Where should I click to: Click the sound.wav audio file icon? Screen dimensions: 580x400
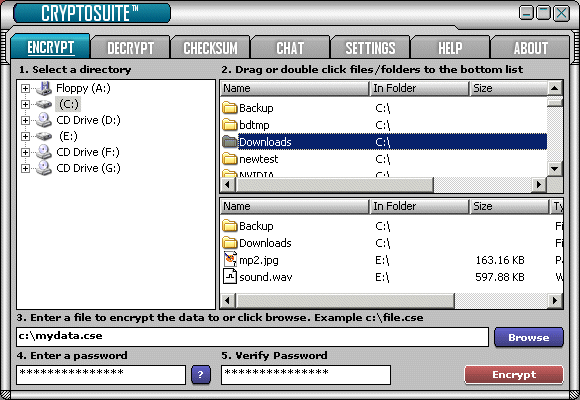[x=230, y=276]
